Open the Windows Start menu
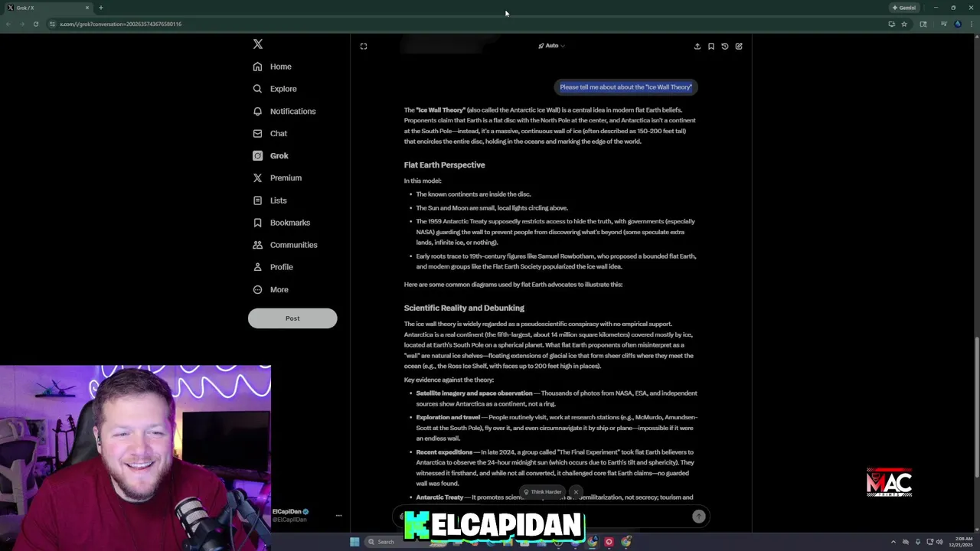The height and width of the screenshot is (551, 980). pyautogui.click(x=354, y=542)
